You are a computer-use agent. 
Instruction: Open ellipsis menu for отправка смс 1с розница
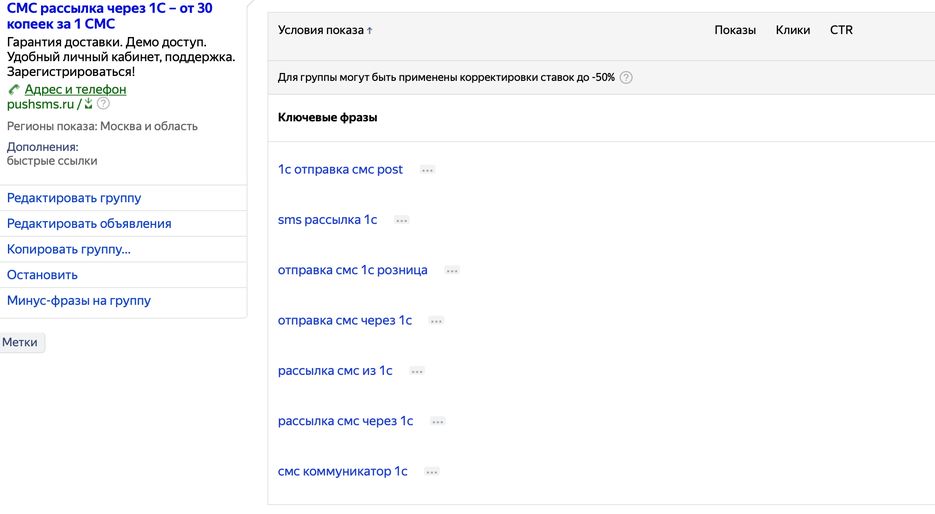point(452,271)
